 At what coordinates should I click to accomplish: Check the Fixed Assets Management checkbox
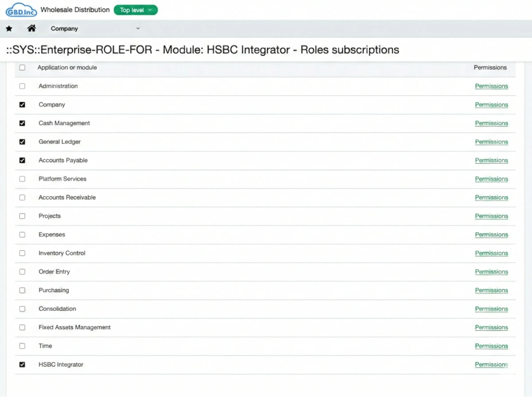point(22,327)
